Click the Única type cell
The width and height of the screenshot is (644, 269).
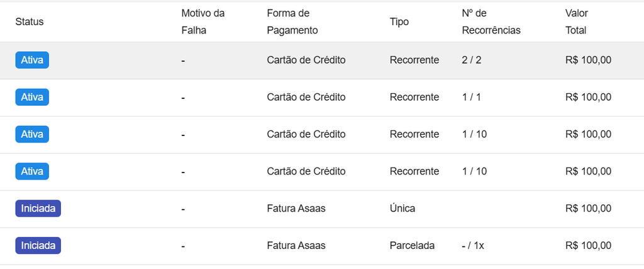point(402,209)
